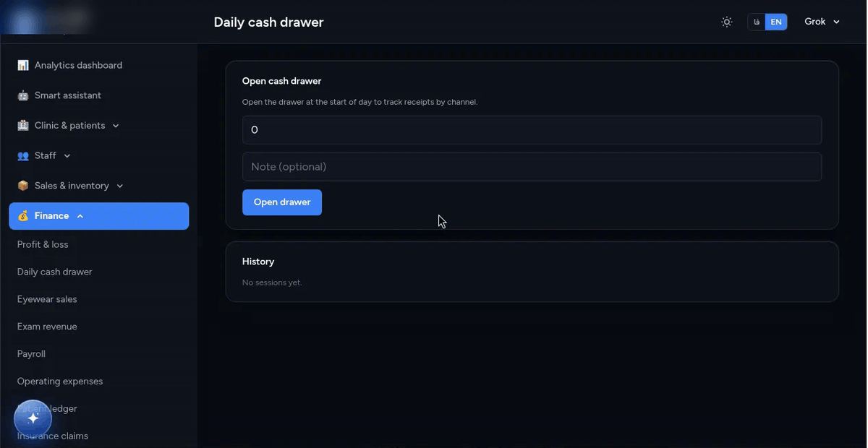Click the Analytics dashboard chart icon
The image size is (868, 448).
tap(23, 65)
